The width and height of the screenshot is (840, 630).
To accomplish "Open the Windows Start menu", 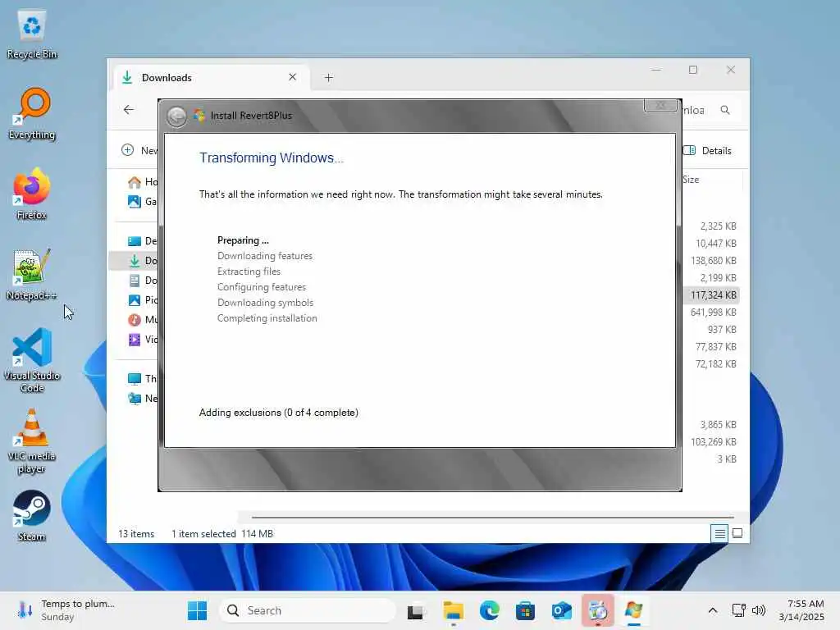I will click(x=197, y=610).
